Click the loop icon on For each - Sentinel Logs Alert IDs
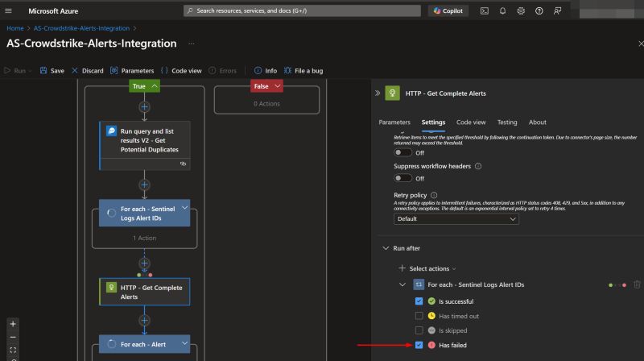 111,213
